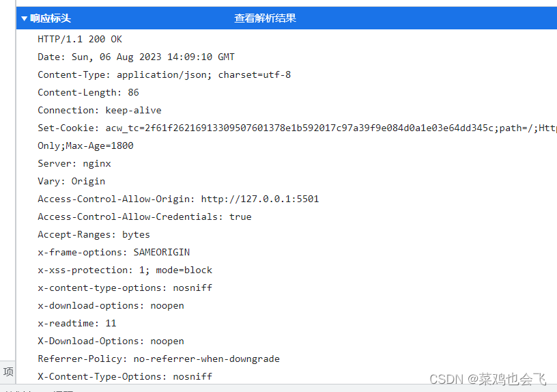Select the Vary: Origin line
The height and width of the screenshot is (392, 557).
coord(72,181)
